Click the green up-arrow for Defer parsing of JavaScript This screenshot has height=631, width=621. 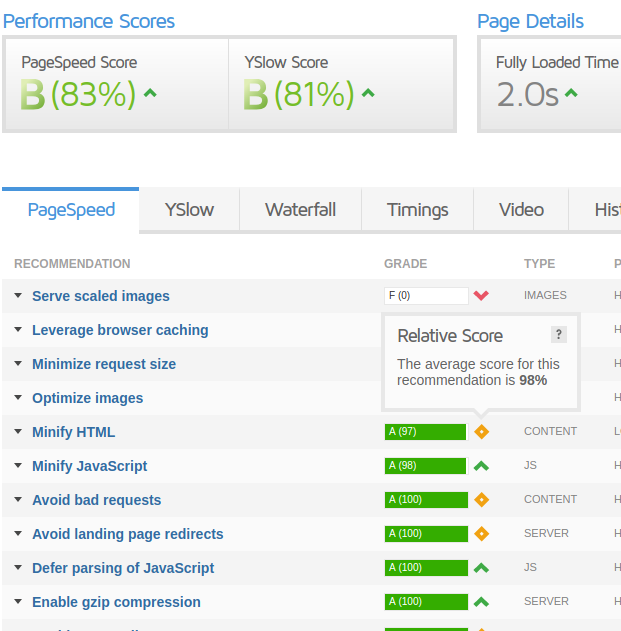pos(481,568)
